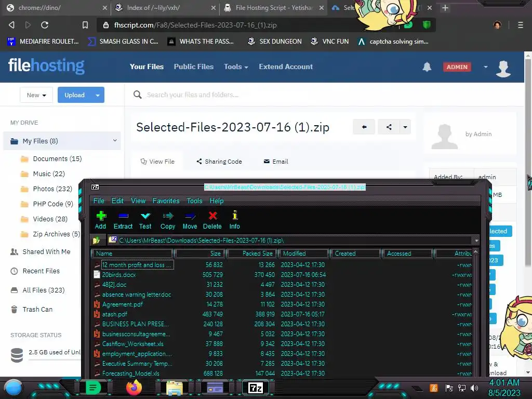Viewport: 532px width, 399px height.
Task: Open the share options dropdown caret
Action: (405, 127)
